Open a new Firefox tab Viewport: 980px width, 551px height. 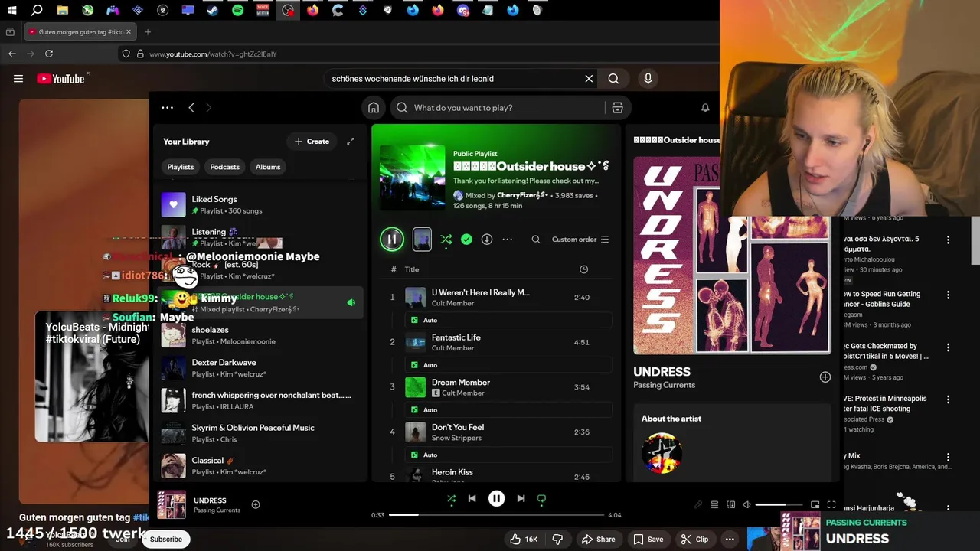point(148,32)
